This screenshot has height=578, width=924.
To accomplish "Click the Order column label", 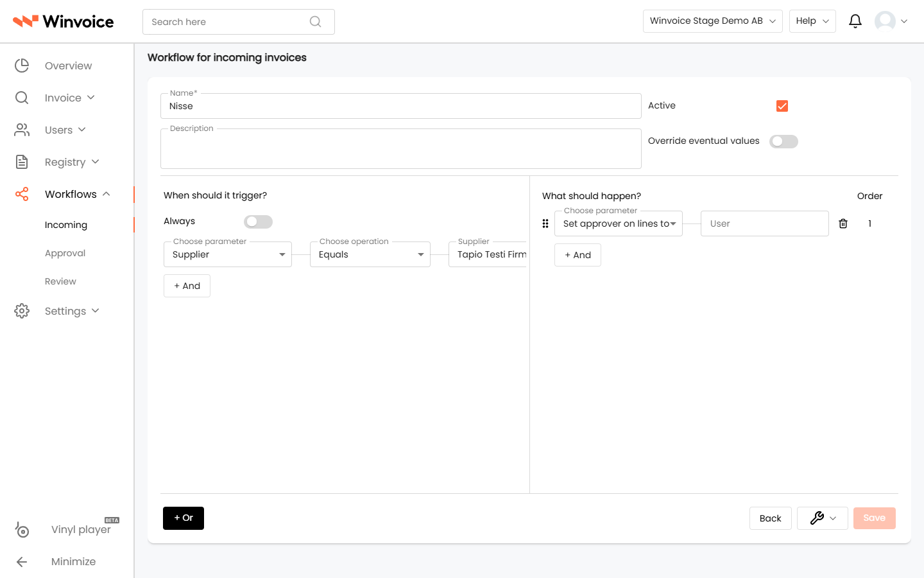I will (x=869, y=196).
